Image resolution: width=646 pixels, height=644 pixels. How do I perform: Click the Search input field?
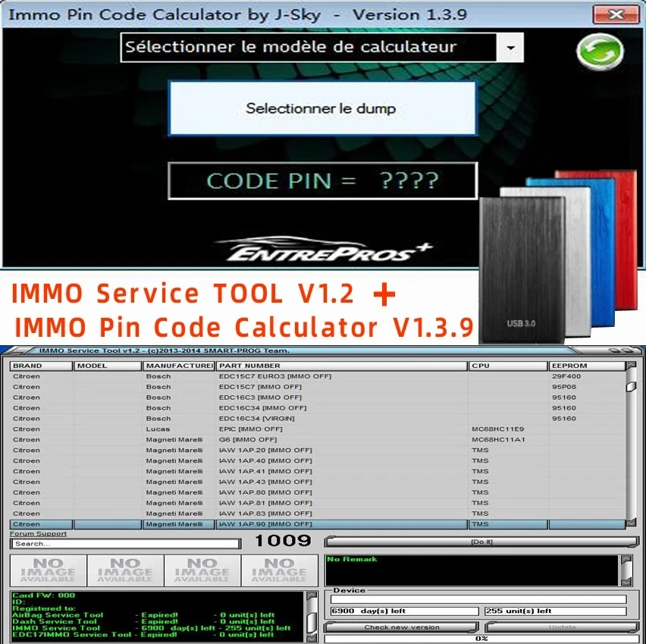126,544
